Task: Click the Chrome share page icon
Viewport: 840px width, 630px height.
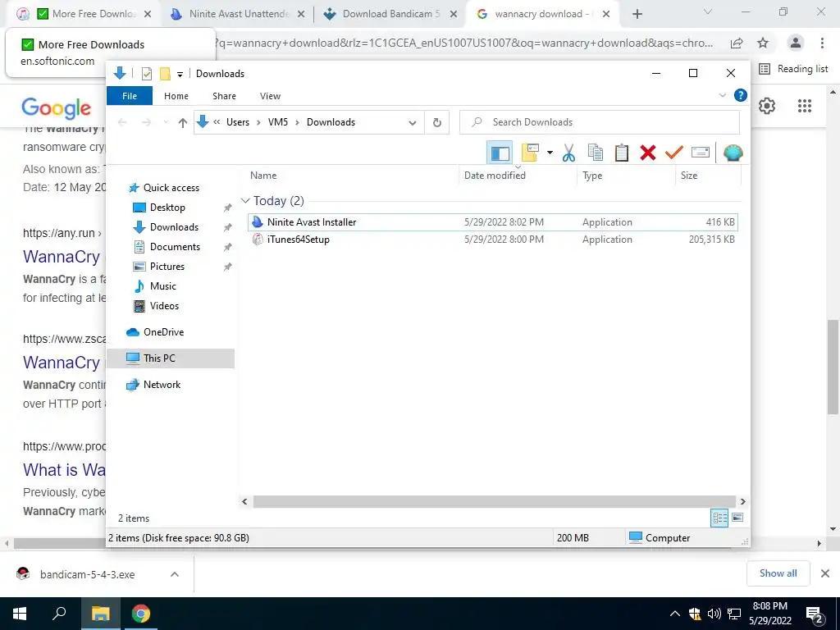Action: point(737,43)
